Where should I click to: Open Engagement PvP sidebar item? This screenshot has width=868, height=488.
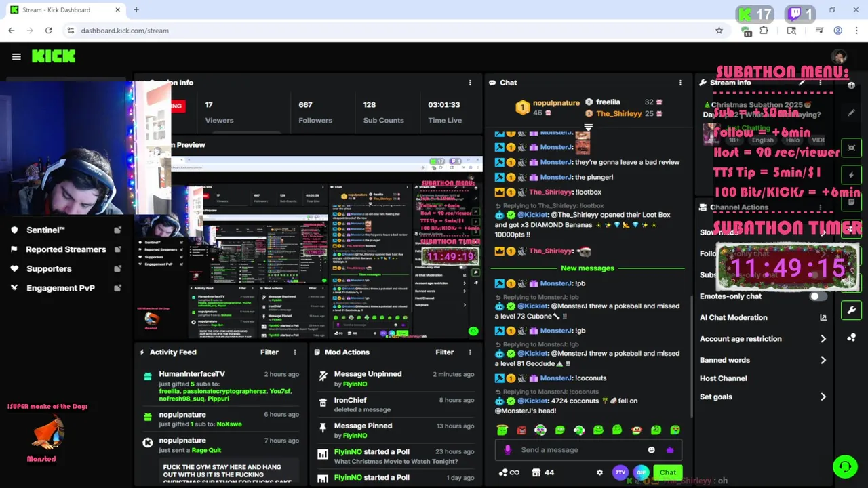[60, 288]
